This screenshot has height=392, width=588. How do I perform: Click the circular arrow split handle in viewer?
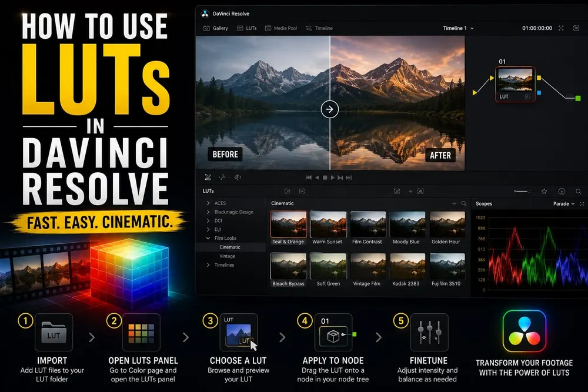(x=330, y=109)
